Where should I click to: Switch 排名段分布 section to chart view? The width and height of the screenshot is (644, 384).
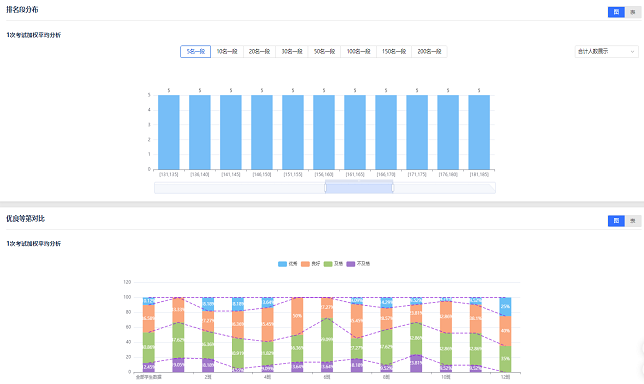tap(616, 12)
